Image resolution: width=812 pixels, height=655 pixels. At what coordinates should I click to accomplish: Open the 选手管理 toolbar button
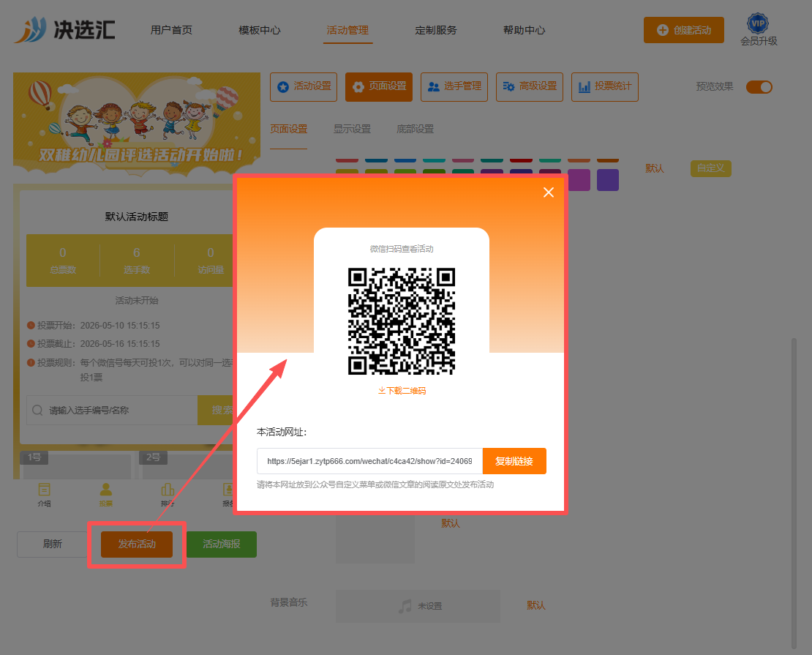(x=454, y=86)
